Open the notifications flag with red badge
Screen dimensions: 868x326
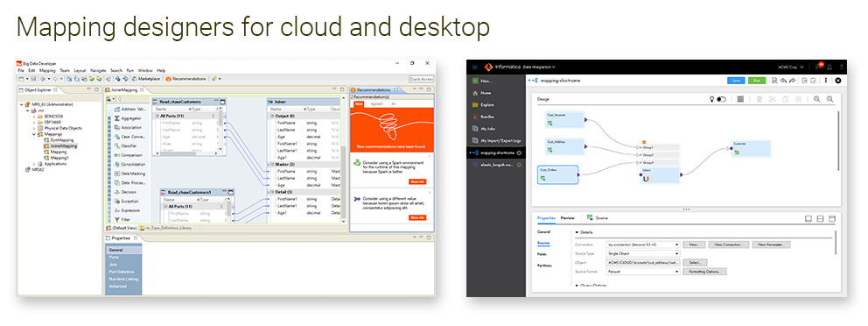coord(818,67)
